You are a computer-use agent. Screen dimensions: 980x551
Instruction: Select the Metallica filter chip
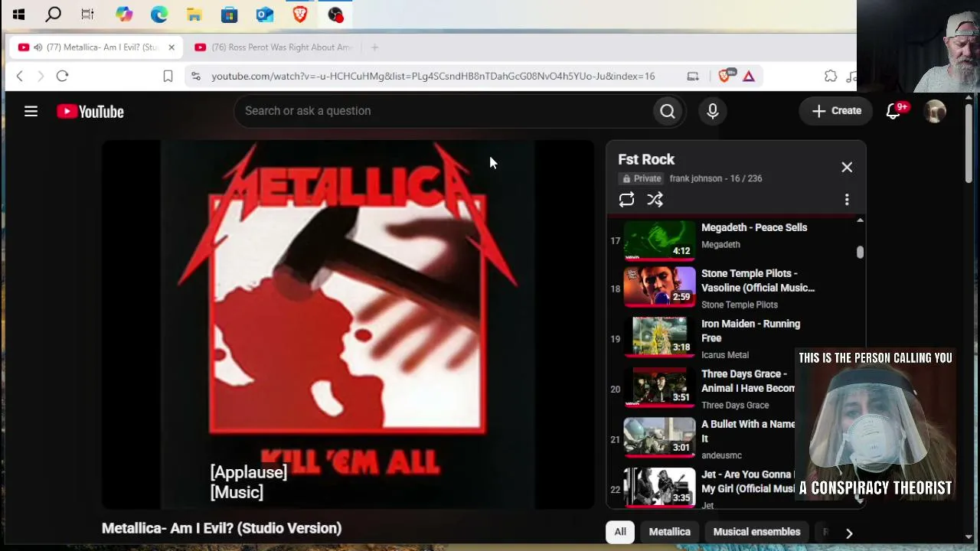(x=670, y=532)
